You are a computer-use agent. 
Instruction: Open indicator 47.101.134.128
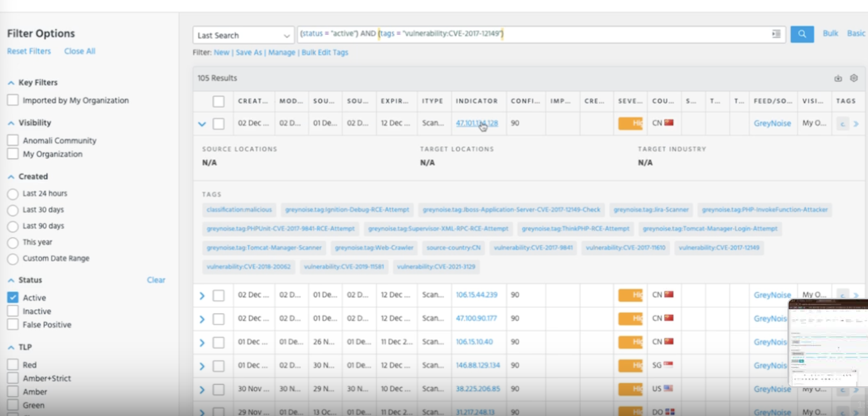477,123
